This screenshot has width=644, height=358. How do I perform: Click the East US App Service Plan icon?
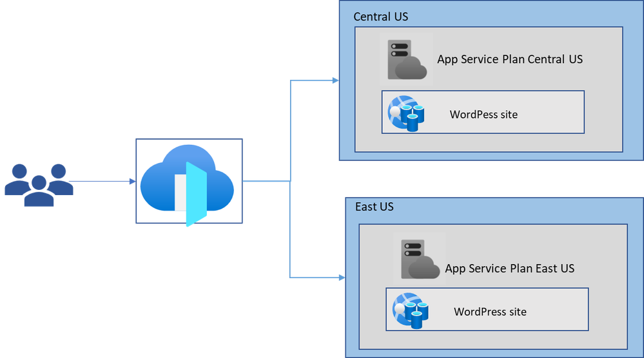[x=420, y=259]
